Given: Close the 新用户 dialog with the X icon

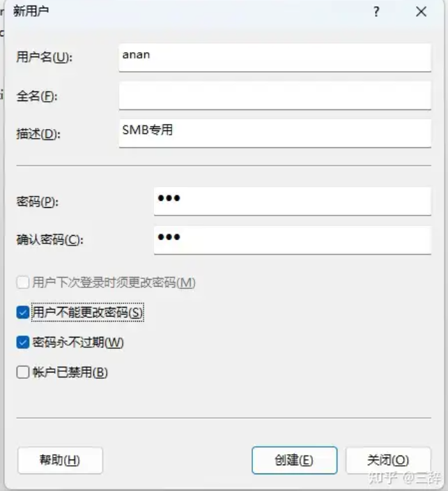Looking at the screenshot, I should point(421,12).
